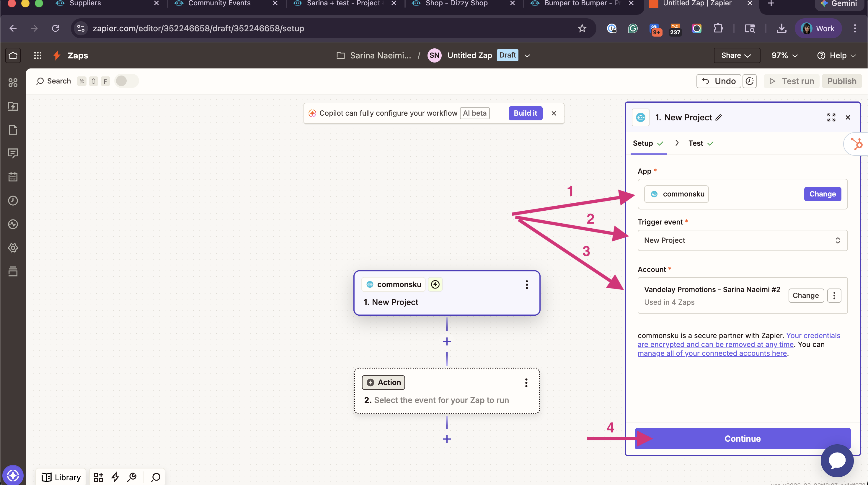The image size is (868, 485).
Task: Open the add-apps grid tool in bottom toolbar
Action: pyautogui.click(x=98, y=477)
